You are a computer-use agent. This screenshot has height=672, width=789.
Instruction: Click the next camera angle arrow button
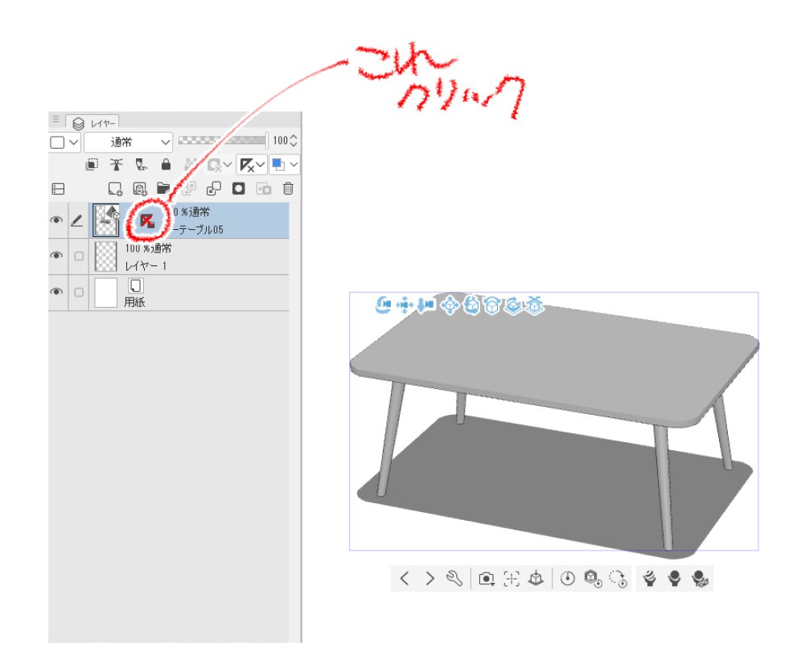(429, 577)
